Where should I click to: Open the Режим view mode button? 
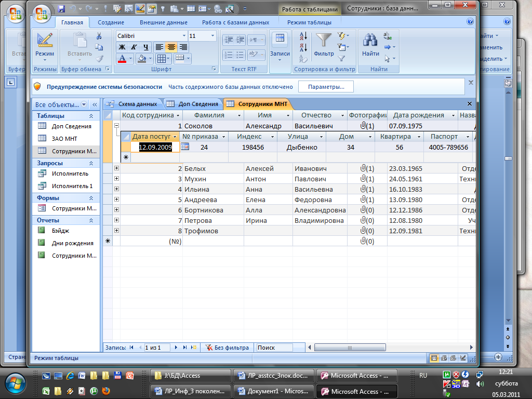pos(45,47)
